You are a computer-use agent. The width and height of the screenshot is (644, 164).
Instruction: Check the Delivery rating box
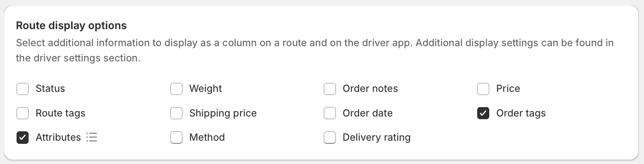click(x=330, y=137)
